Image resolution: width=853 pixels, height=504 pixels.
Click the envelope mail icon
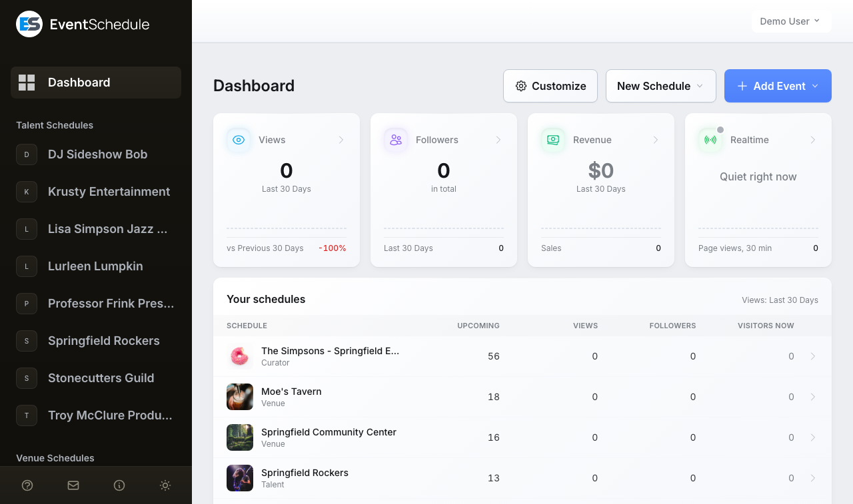pyautogui.click(x=73, y=485)
